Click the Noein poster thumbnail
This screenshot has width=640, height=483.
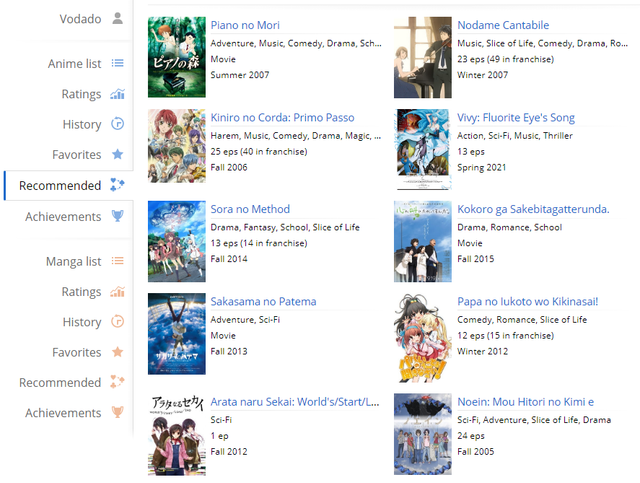(423, 434)
